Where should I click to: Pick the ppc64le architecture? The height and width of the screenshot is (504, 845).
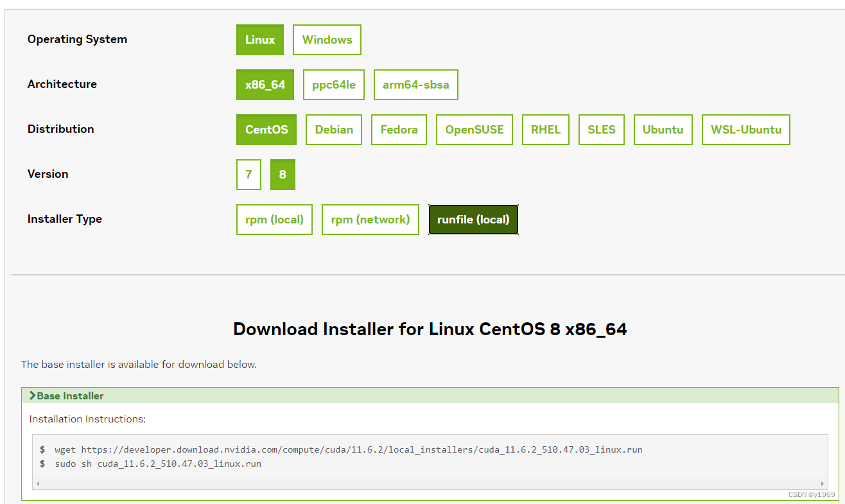pyautogui.click(x=334, y=85)
